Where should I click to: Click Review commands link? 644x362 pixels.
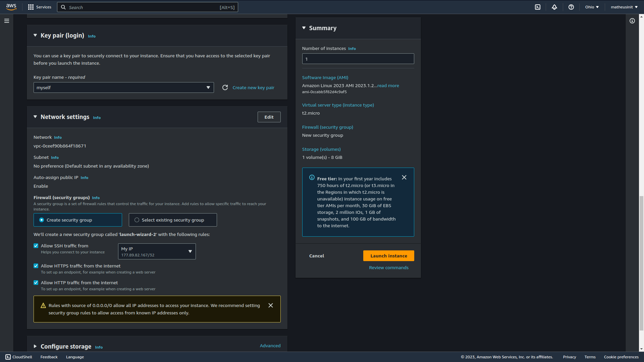[x=389, y=267]
